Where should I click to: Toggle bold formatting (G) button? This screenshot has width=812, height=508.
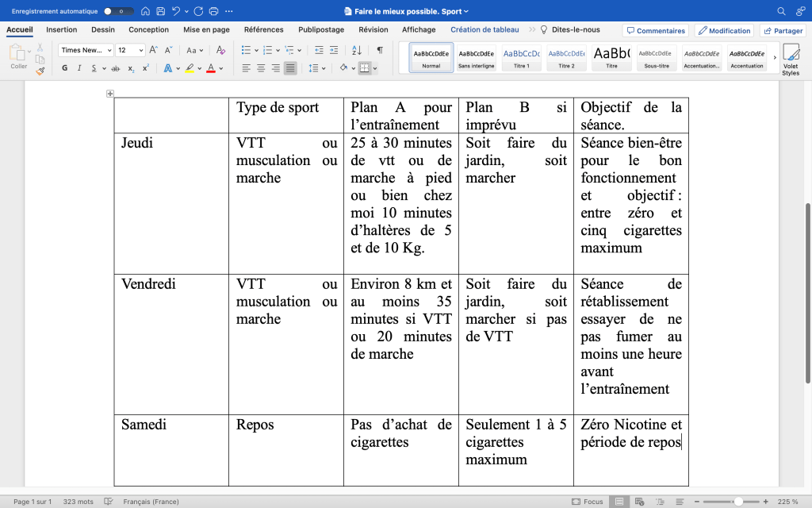coord(65,68)
